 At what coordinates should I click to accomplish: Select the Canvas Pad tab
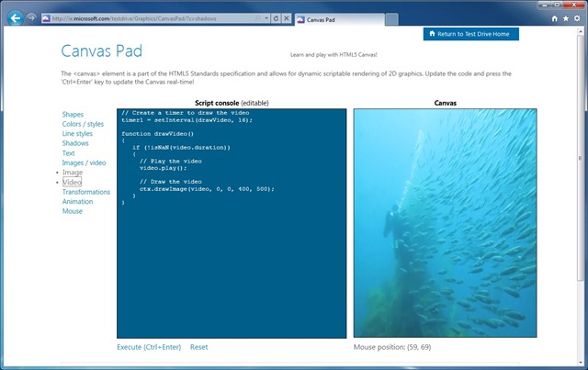tap(339, 20)
